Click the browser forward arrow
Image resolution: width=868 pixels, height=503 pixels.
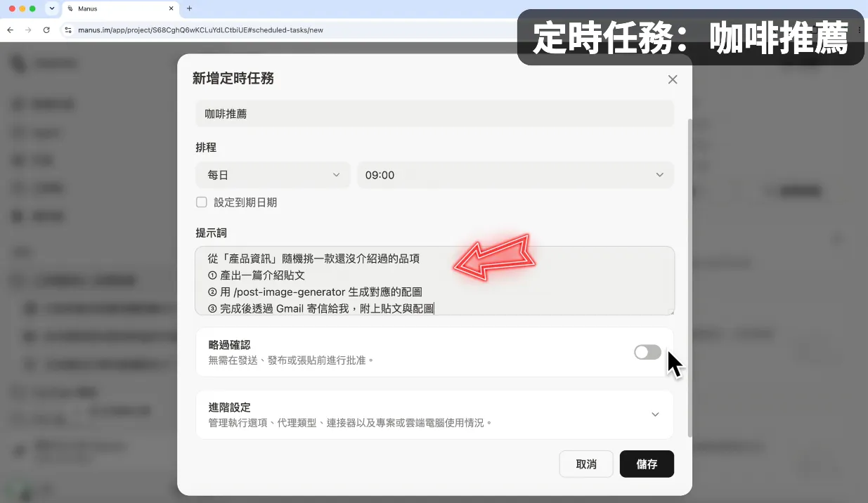coord(28,30)
